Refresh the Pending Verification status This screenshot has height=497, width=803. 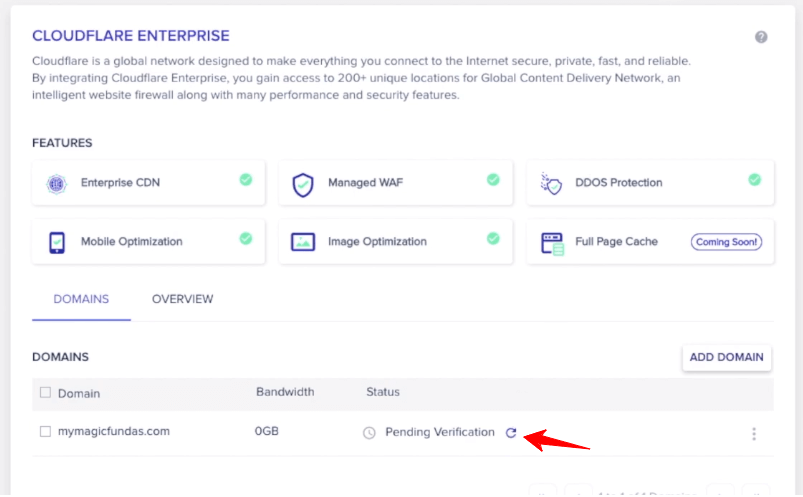(511, 432)
